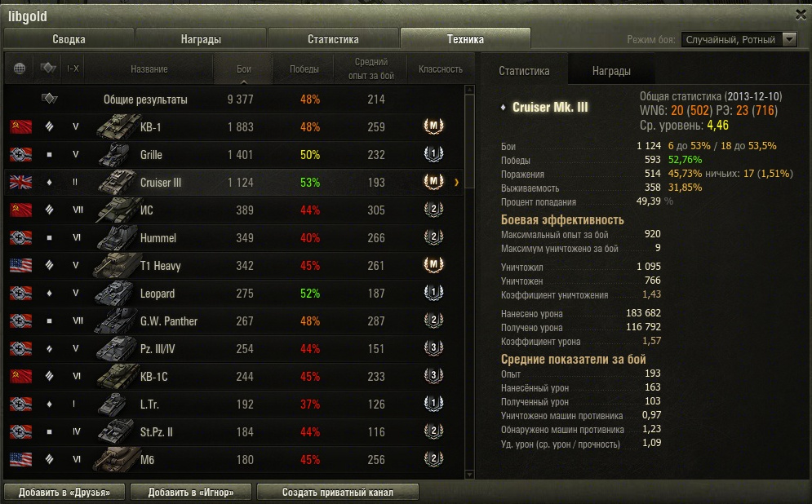Select the KB-1 tank icon row
This screenshot has width=812, height=504.
tap(117, 126)
